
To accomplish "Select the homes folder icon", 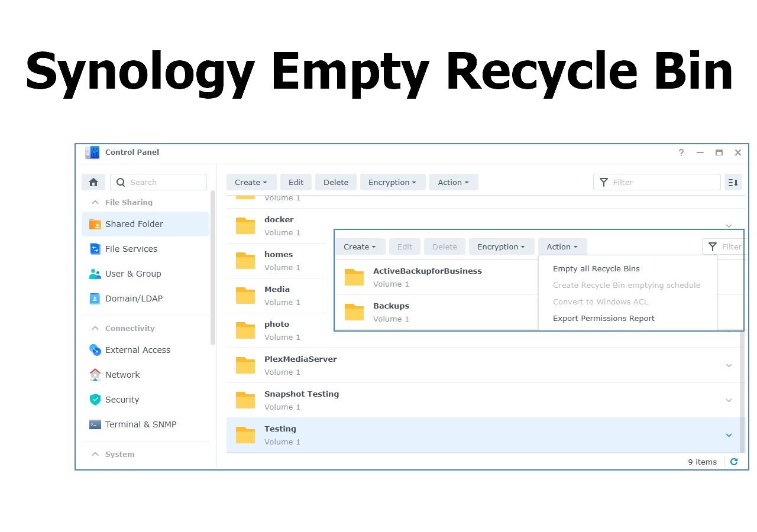I will click(245, 261).
